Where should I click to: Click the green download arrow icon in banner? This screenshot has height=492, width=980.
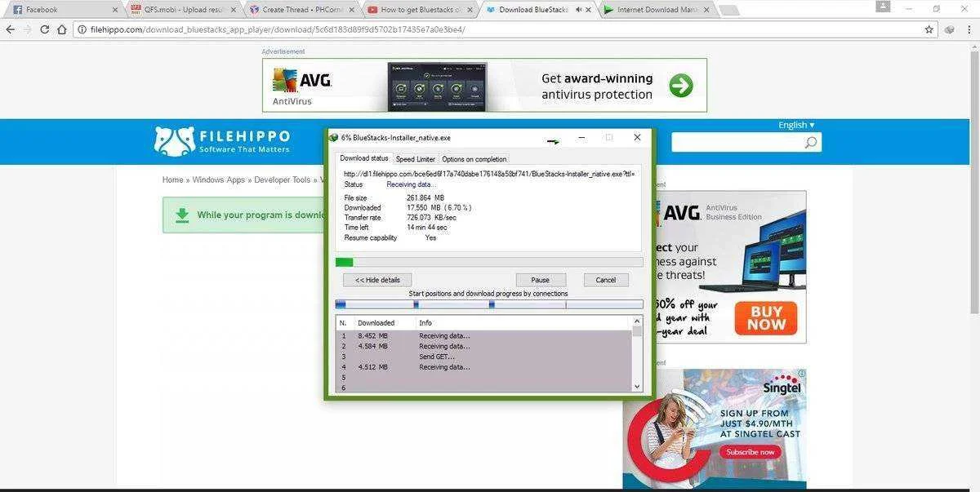[x=182, y=215]
